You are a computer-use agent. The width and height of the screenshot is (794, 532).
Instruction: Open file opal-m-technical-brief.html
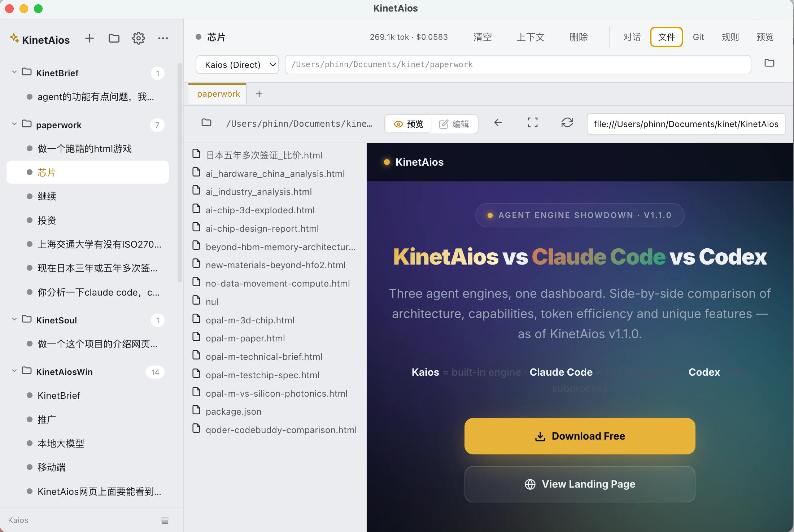pyautogui.click(x=275, y=357)
